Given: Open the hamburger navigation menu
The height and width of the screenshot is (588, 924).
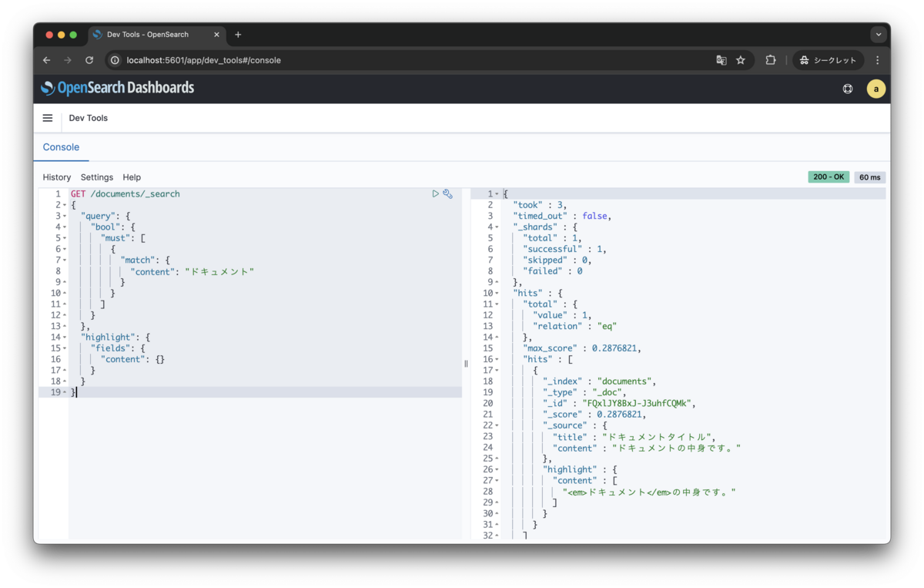Looking at the screenshot, I should [48, 118].
